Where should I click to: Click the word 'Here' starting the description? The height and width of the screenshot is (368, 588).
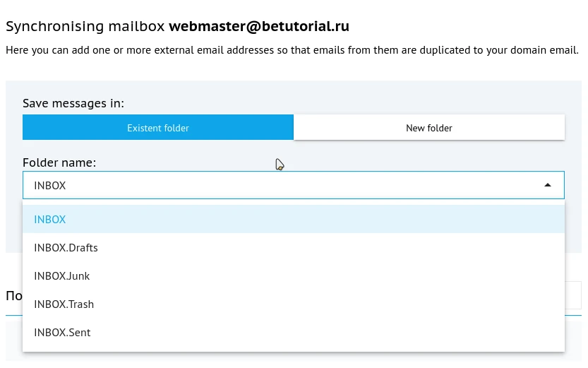[17, 50]
